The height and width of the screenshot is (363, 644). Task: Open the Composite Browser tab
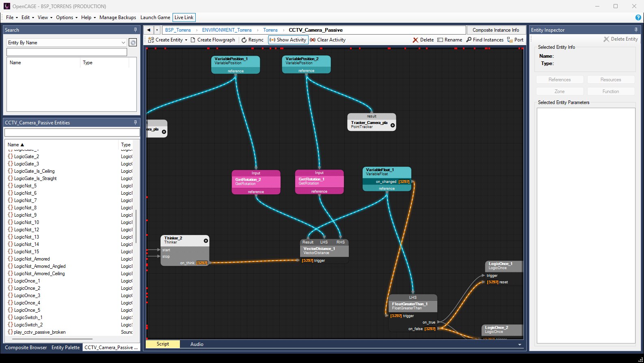click(26, 348)
